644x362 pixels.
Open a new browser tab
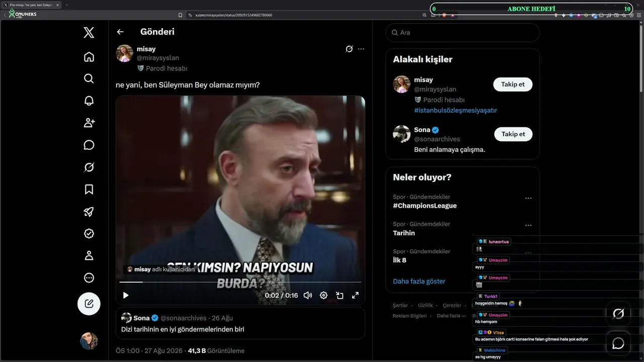point(66,5)
